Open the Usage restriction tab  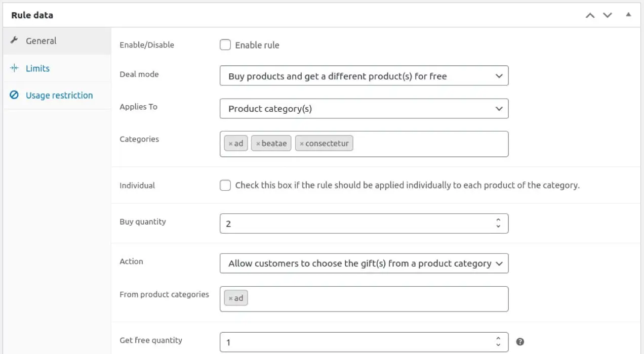click(x=59, y=95)
